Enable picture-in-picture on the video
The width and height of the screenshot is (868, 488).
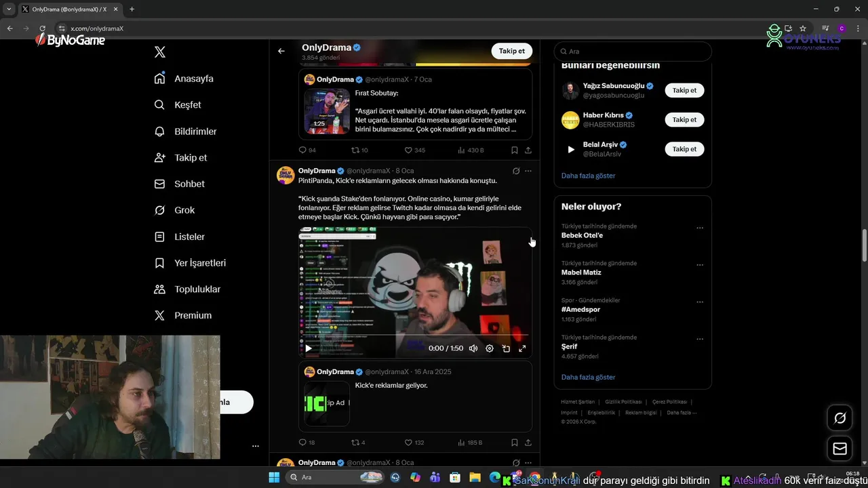pyautogui.click(x=506, y=348)
